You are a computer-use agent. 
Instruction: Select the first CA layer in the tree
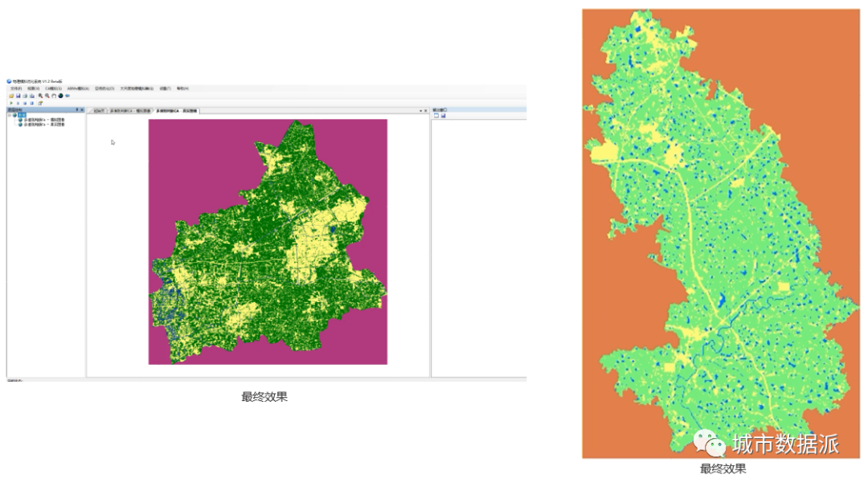(44, 120)
